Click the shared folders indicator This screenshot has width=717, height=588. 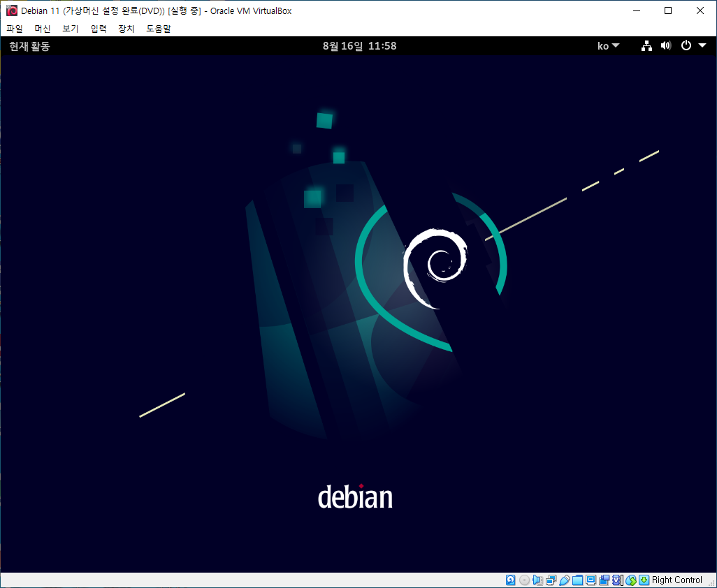tap(577, 580)
